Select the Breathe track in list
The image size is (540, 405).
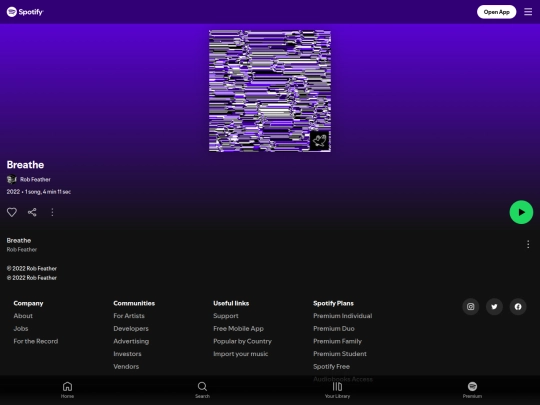pyautogui.click(x=19, y=240)
